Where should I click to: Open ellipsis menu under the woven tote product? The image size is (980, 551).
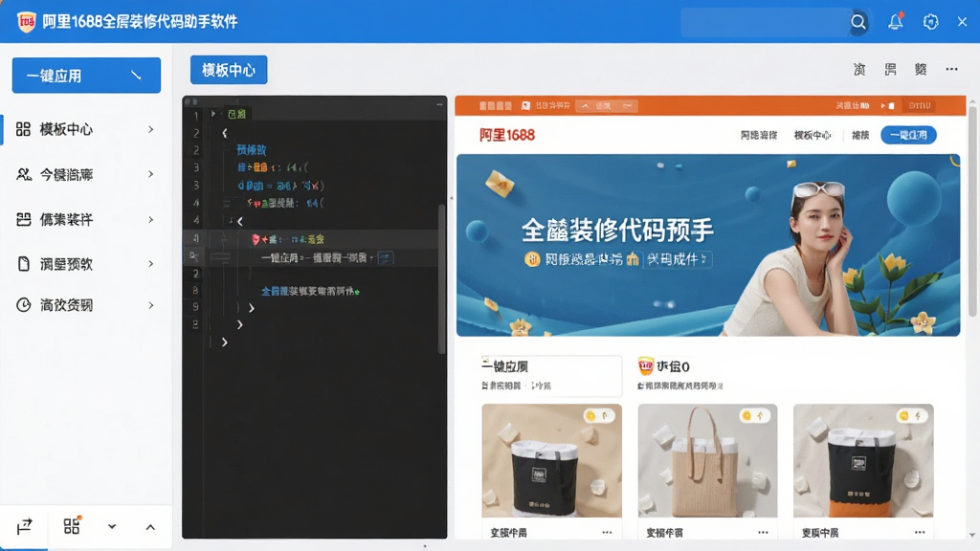pyautogui.click(x=763, y=532)
